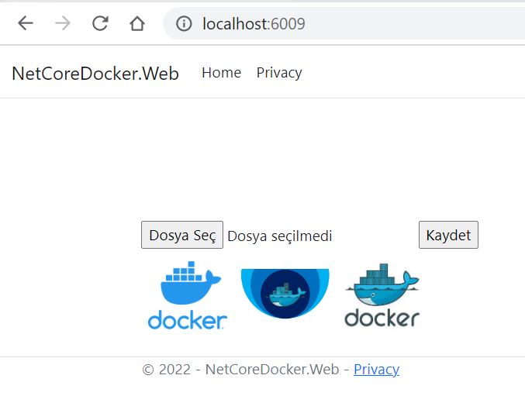Image resolution: width=525 pixels, height=420 pixels.
Task: Click the browser back arrow
Action: click(26, 23)
